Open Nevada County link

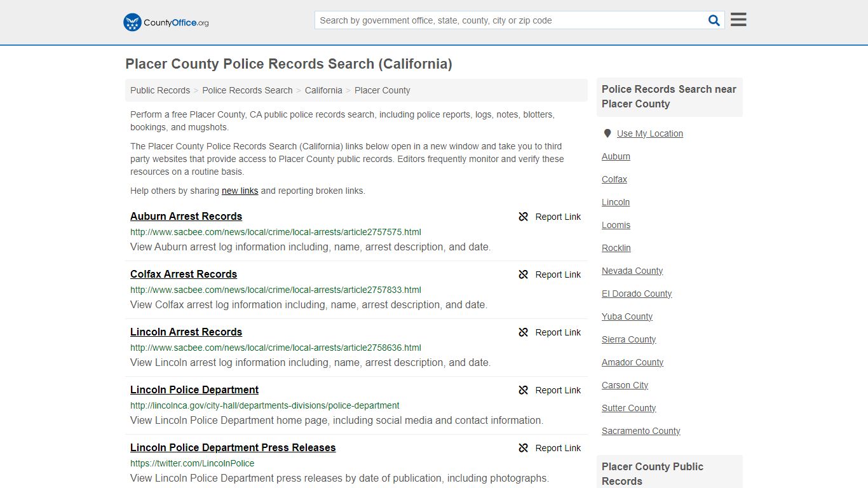(632, 271)
